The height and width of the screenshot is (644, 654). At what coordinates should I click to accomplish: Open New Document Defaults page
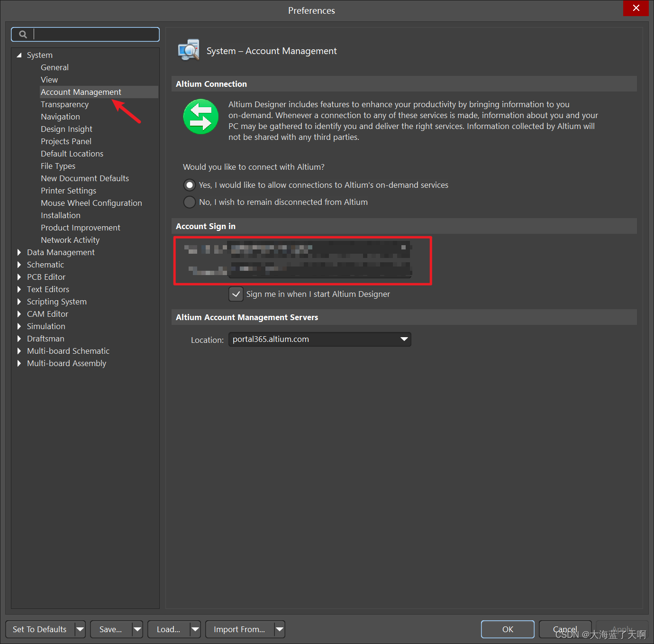pyautogui.click(x=85, y=178)
